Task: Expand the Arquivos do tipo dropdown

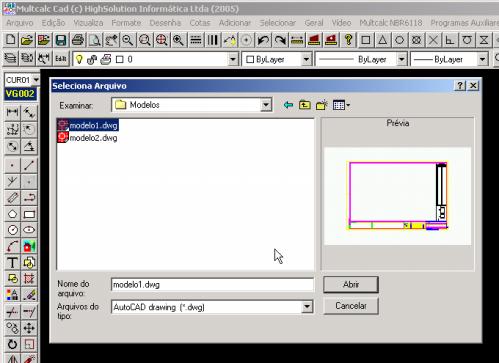Action: point(307,307)
